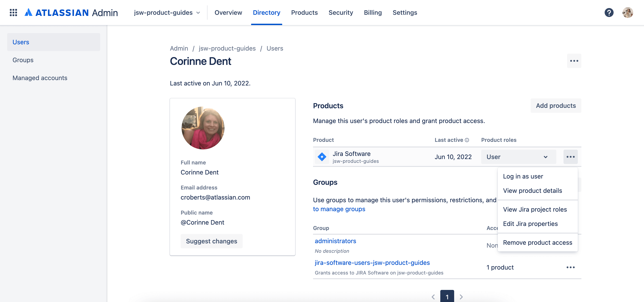Image resolution: width=644 pixels, height=302 pixels.
Task: Open the Jira Software row actions ellipsis
Action: [570, 157]
